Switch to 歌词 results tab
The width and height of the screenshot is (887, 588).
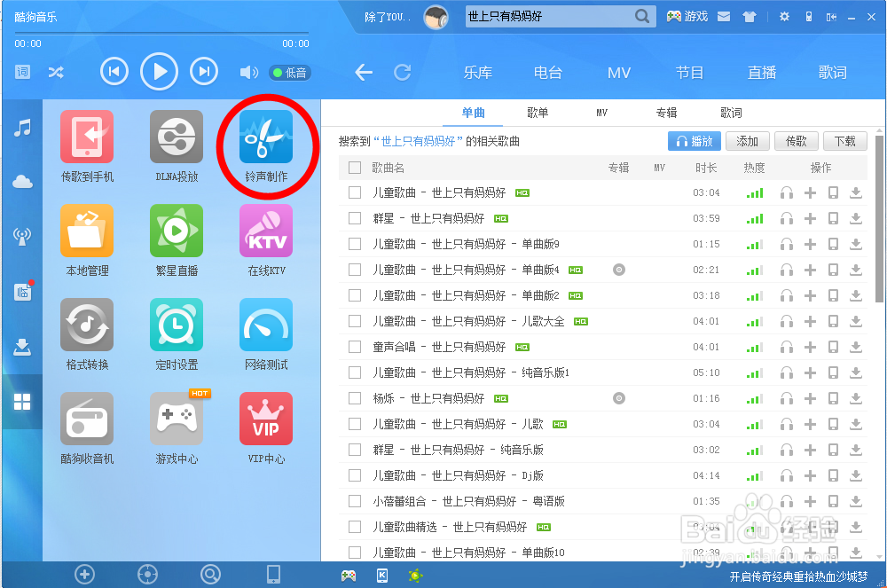coord(731,113)
